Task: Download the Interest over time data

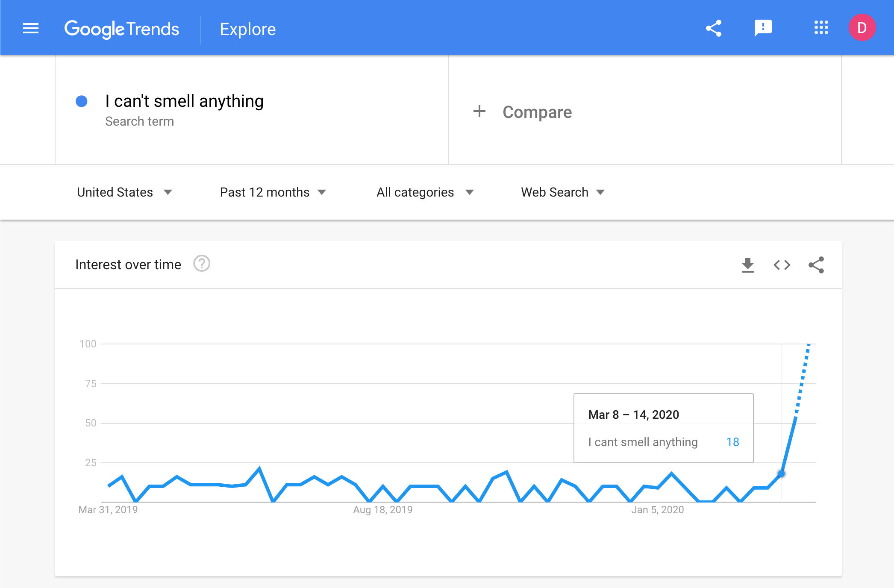Action: pos(748,265)
